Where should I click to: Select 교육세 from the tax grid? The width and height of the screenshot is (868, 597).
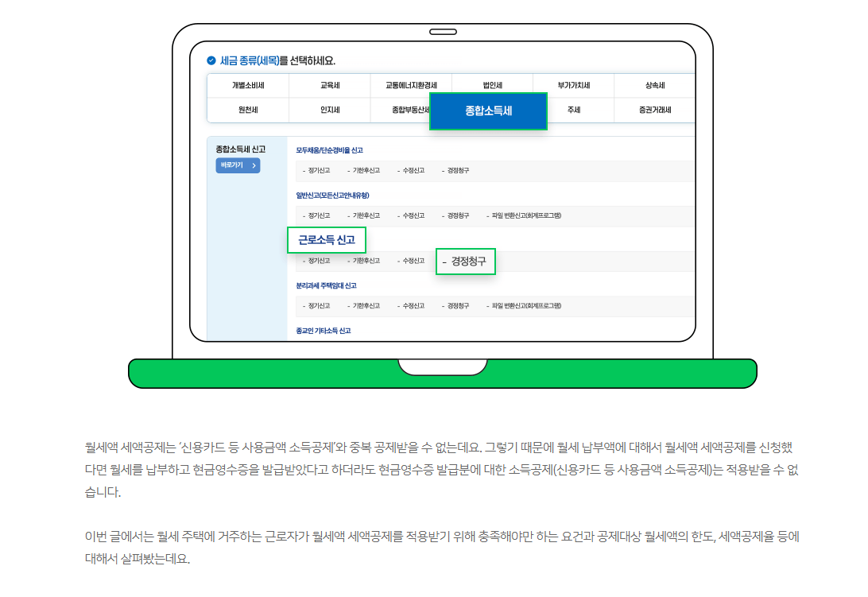329,84
